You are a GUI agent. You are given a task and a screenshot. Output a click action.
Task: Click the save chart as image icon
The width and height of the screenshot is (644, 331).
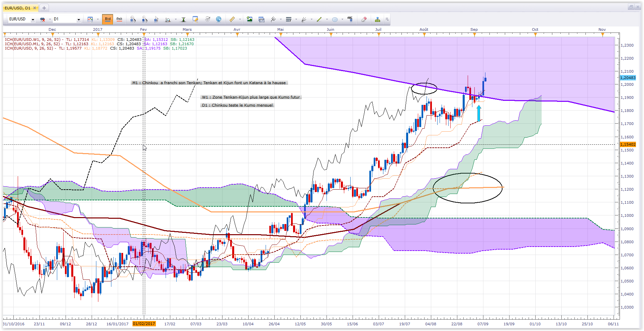click(x=250, y=19)
